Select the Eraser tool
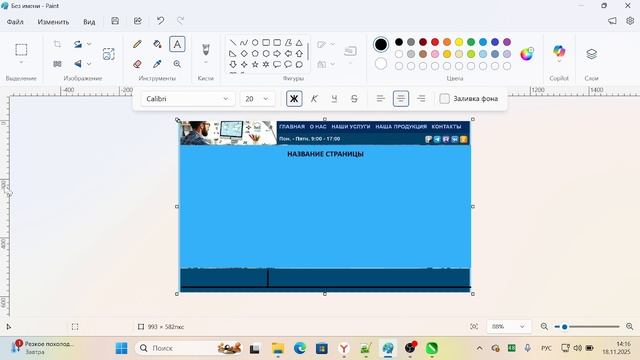The height and width of the screenshot is (360, 640). (x=138, y=64)
